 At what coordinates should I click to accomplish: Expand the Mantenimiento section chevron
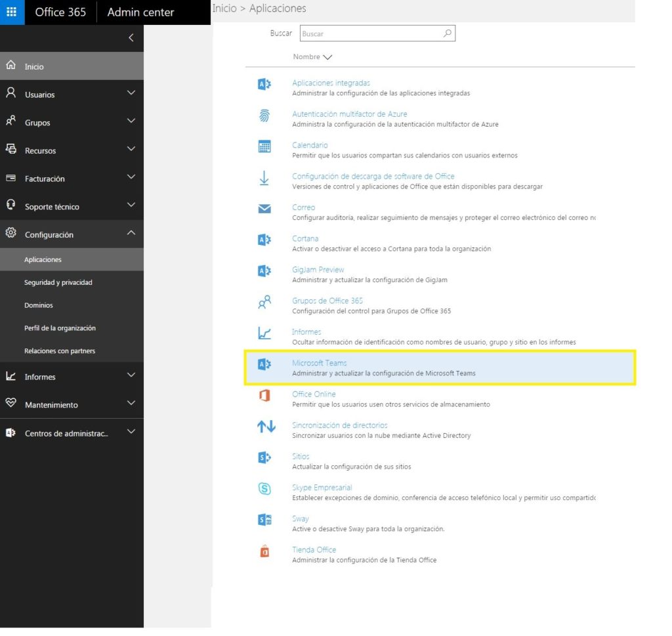(131, 403)
